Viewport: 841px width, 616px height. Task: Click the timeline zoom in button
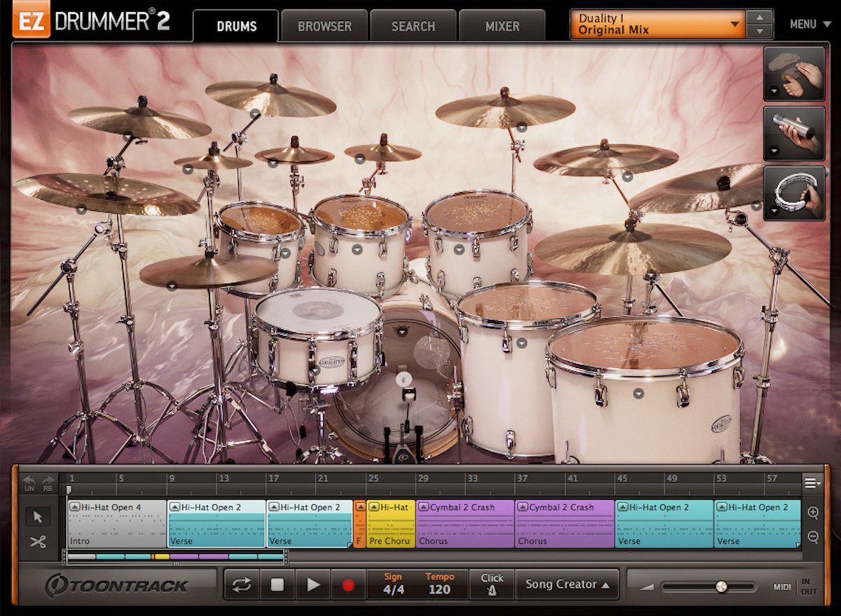[814, 513]
